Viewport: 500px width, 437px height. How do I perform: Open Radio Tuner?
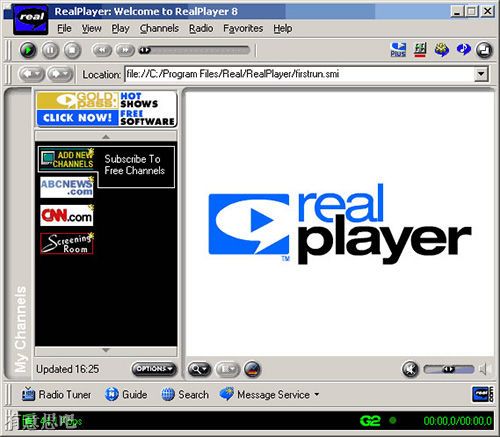pyautogui.click(x=56, y=394)
